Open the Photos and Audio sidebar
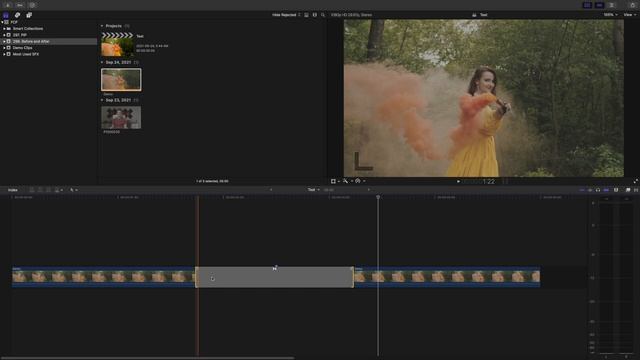Viewport: 640px width, 360px height. pyautogui.click(x=18, y=15)
